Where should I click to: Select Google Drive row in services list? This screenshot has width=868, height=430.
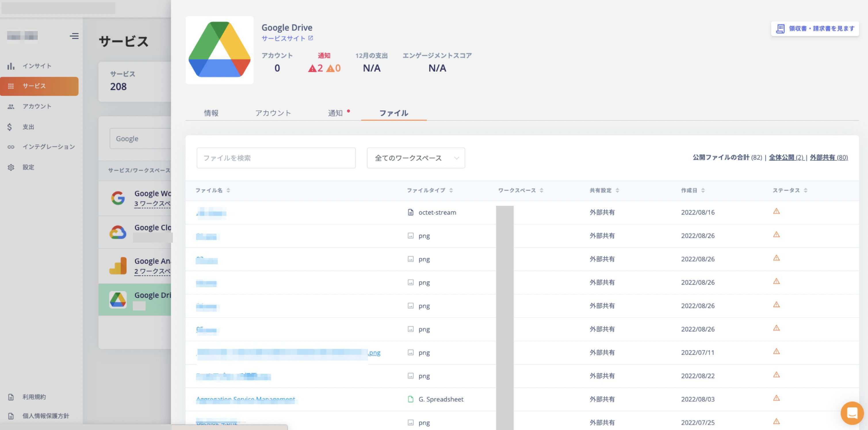pos(135,300)
